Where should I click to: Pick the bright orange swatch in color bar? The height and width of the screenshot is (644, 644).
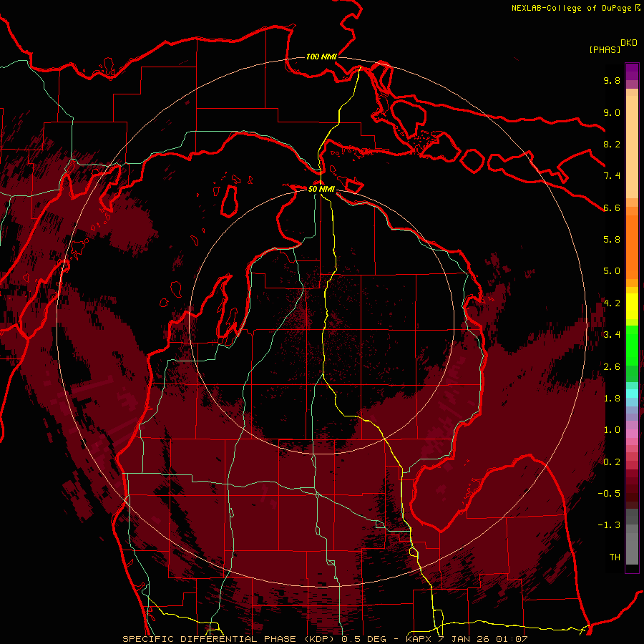632,246
